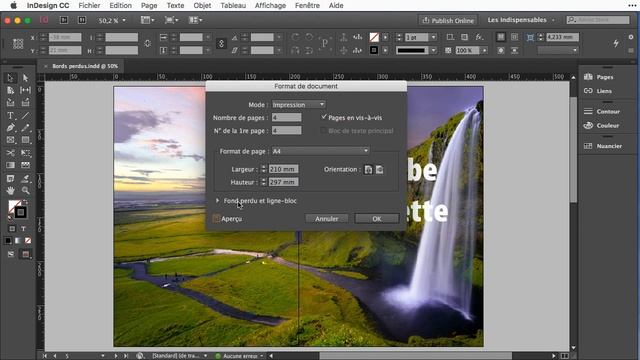Screen dimensions: 640x360
Task: Click the Nombre de pages field
Action: click(287, 117)
